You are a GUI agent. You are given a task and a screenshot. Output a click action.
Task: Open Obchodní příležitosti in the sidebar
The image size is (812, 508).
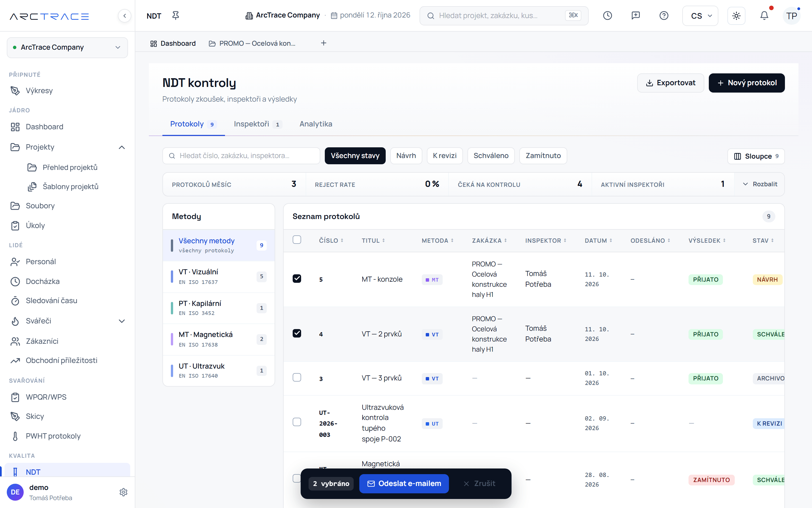(67, 360)
